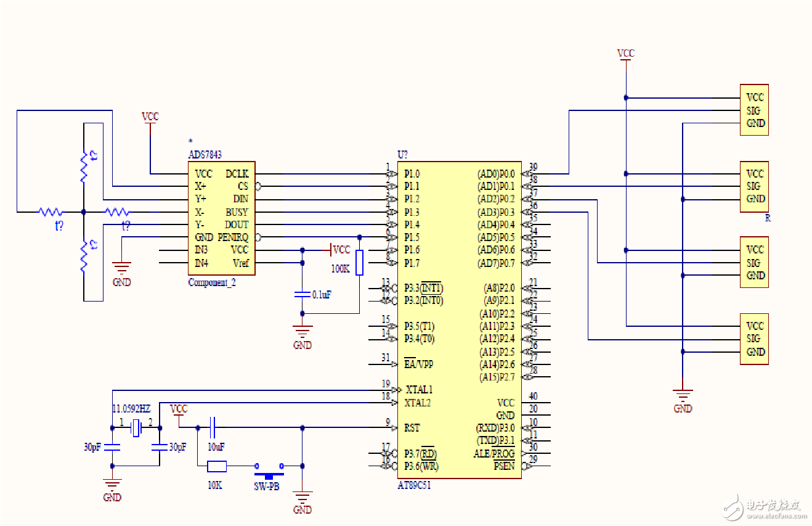Select the inversion bubble on the CS pin
This screenshot has width=812, height=526.
pos(258,186)
